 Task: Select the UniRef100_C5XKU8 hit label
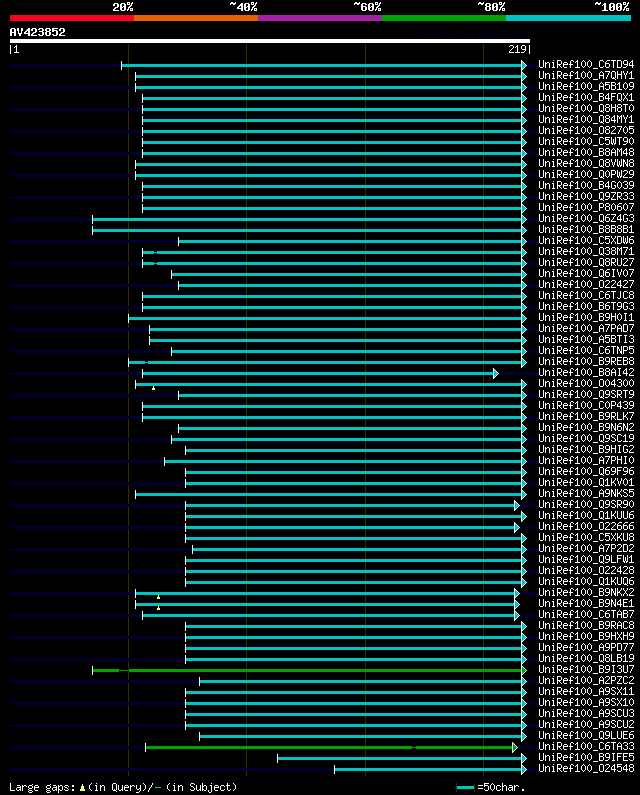(x=586, y=537)
